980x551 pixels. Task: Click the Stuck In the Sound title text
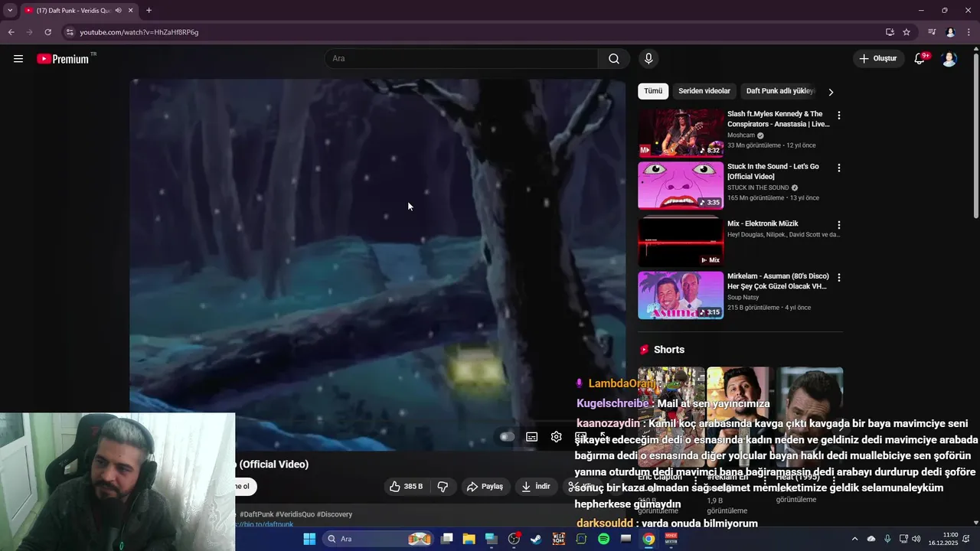(773, 171)
